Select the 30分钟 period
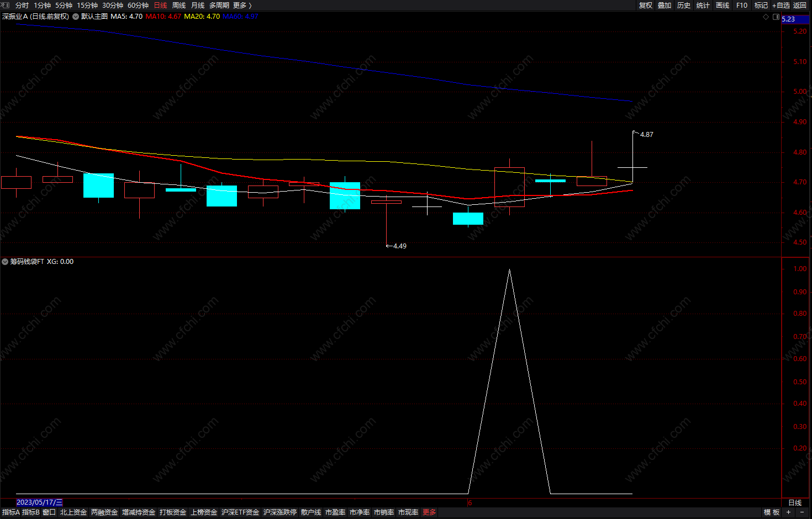Viewport: 812px width, 519px height. [x=113, y=5]
